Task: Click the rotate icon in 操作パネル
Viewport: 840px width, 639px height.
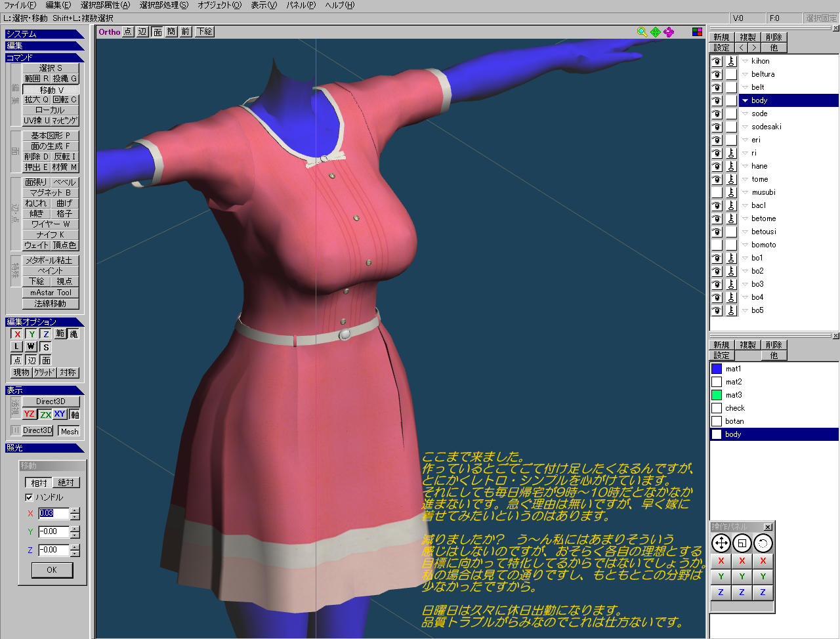Action: tap(763, 543)
